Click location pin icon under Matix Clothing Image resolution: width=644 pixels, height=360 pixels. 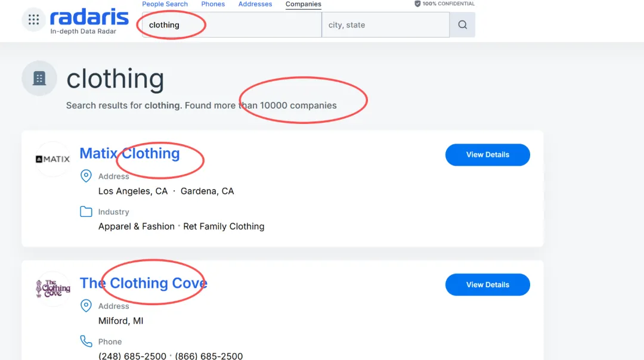pos(86,176)
